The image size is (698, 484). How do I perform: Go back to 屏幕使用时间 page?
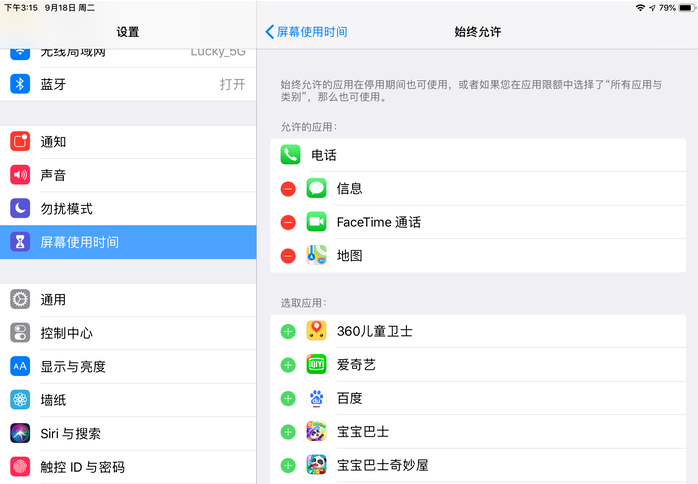(x=307, y=32)
